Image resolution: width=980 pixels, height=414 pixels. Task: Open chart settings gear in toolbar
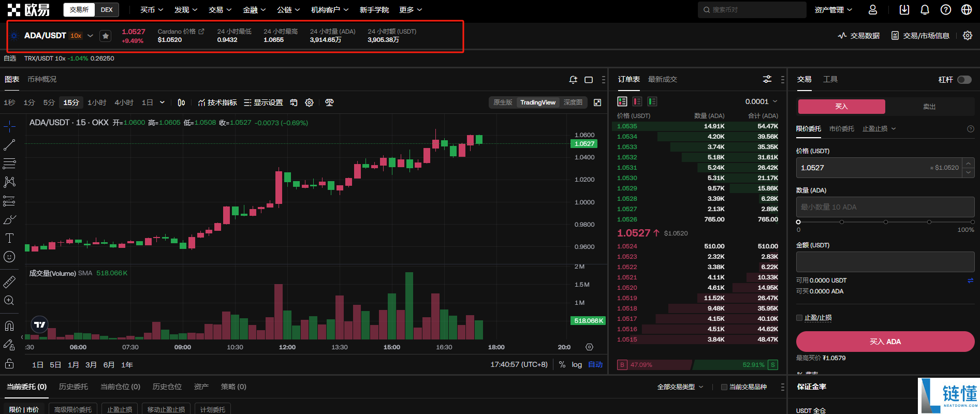coord(309,102)
